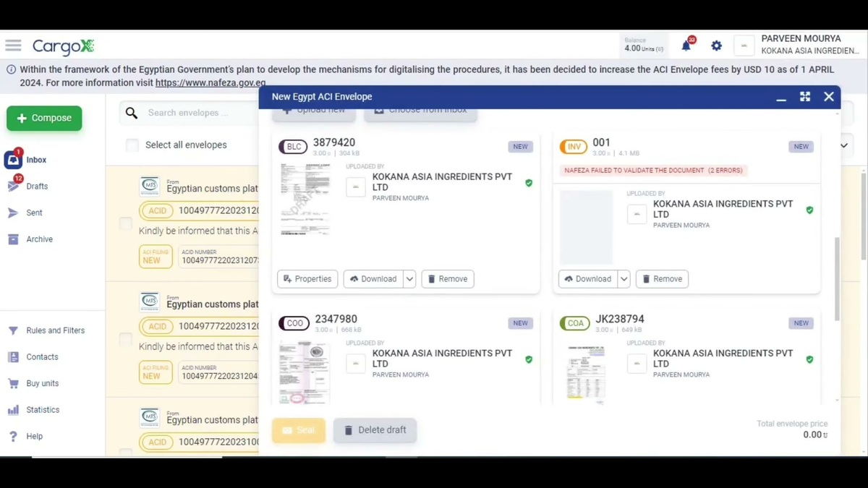Screen dimensions: 868x488
Task: Click the COA document type badge
Action: (x=575, y=323)
